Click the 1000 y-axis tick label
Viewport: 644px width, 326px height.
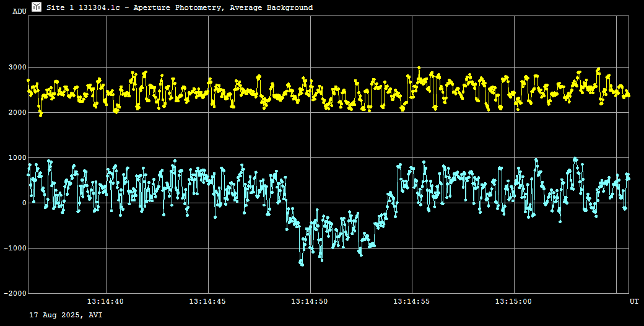click(x=17, y=157)
